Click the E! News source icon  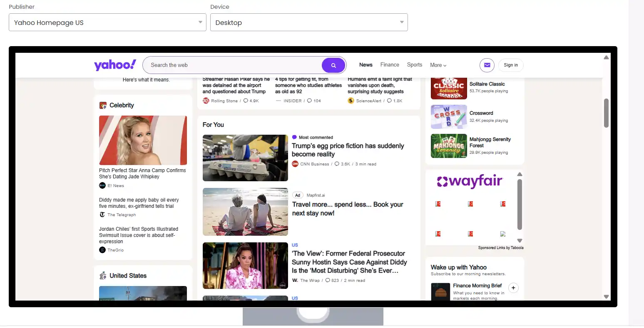(102, 185)
